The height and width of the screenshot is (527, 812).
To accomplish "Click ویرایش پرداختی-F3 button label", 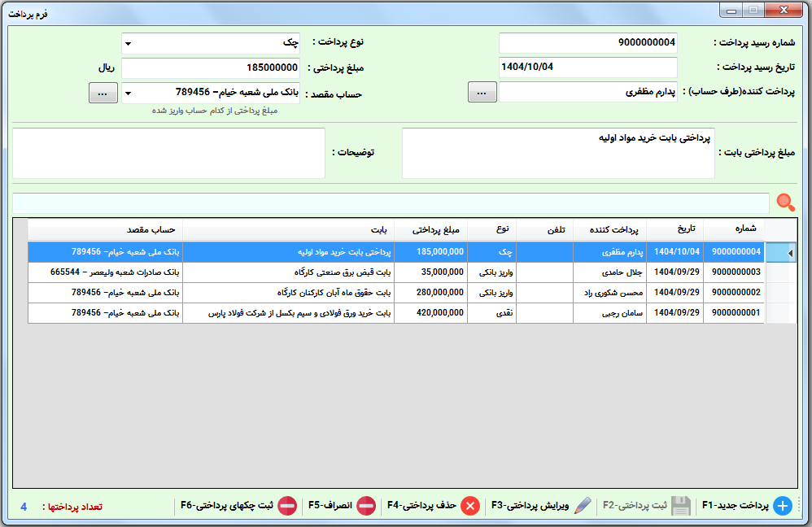I will point(530,505).
